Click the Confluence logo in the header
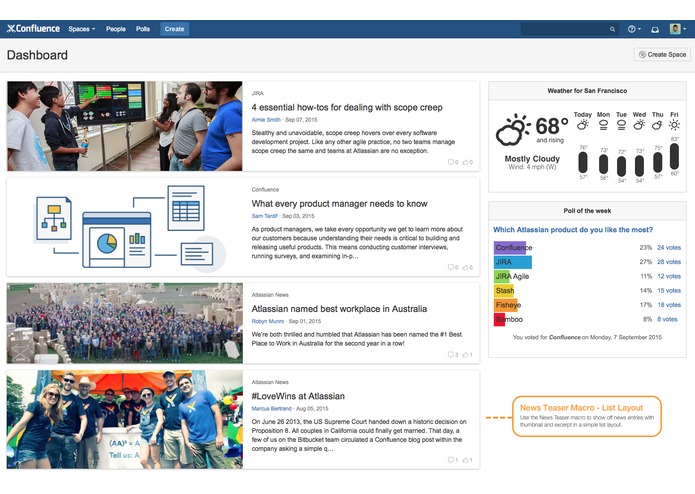 pyautogui.click(x=33, y=29)
